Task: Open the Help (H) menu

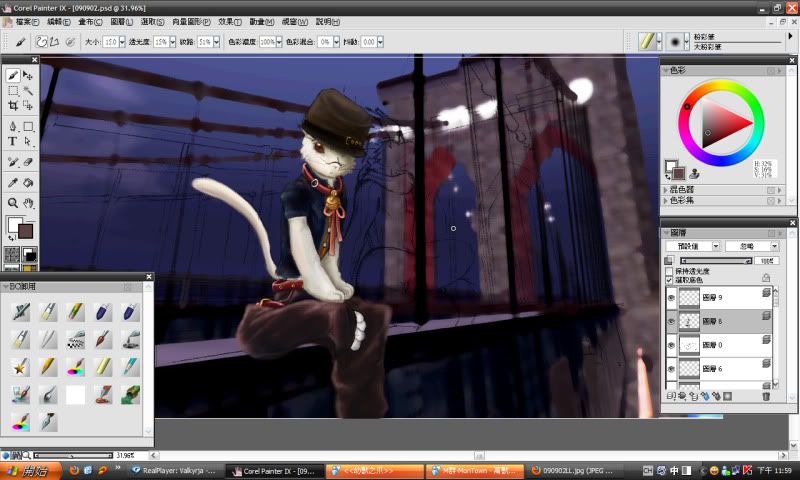Action: pyautogui.click(x=328, y=22)
